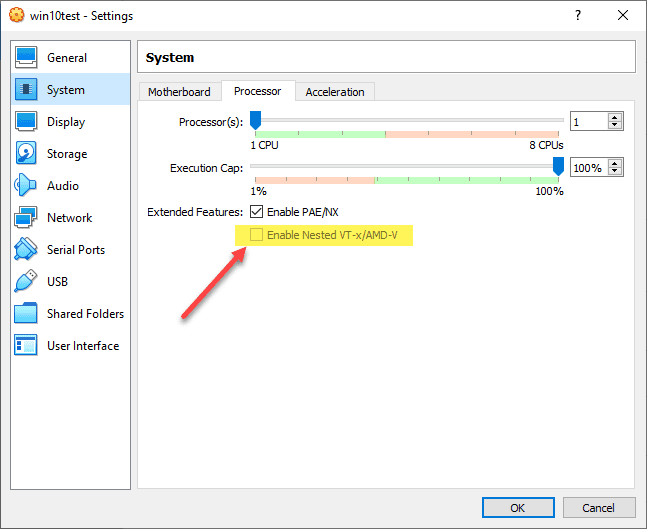The height and width of the screenshot is (529, 647).
Task: Click the execution cap percentage field
Action: pos(589,168)
